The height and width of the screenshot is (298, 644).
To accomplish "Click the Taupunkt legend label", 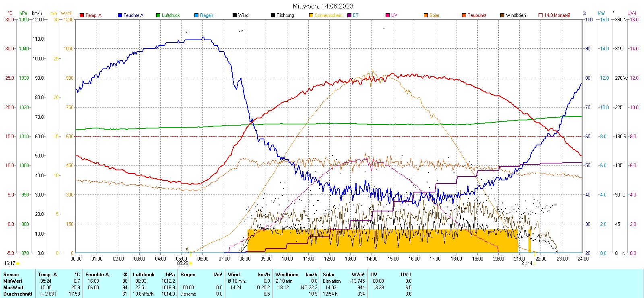I will [x=477, y=15].
